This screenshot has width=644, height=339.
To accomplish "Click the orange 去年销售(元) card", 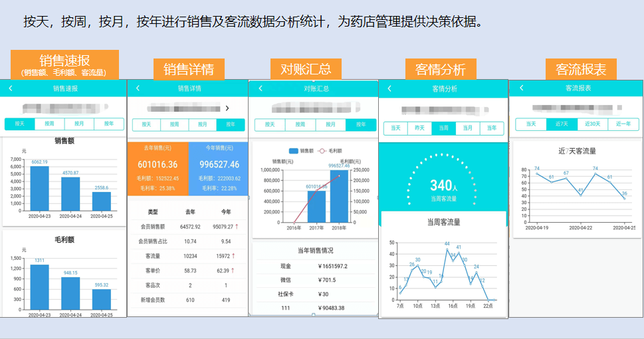I will (x=157, y=169).
